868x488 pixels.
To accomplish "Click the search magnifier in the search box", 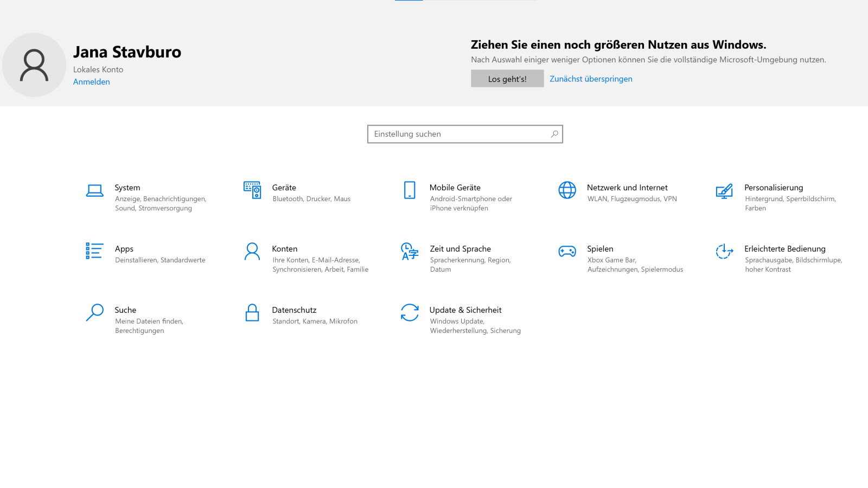I will [x=554, y=134].
